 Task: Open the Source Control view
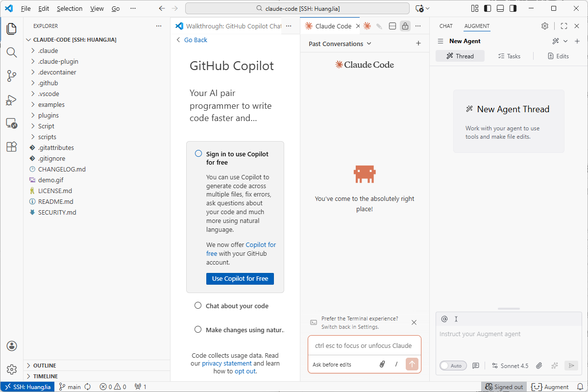coord(11,76)
